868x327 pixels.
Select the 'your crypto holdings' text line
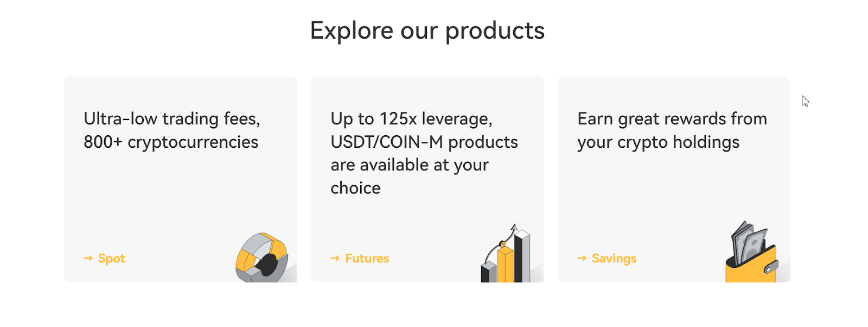(x=659, y=142)
